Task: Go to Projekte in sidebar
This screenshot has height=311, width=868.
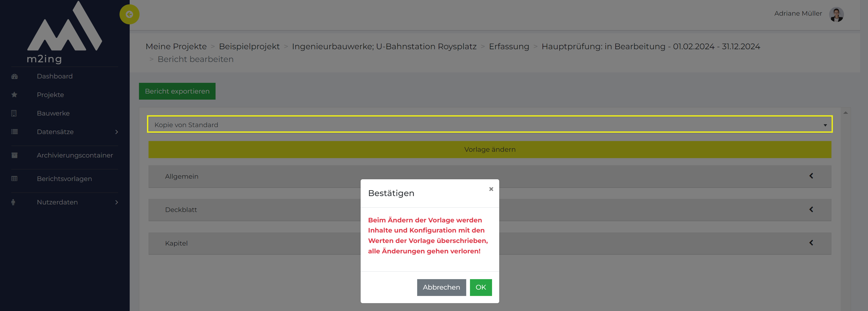Action: [x=50, y=95]
